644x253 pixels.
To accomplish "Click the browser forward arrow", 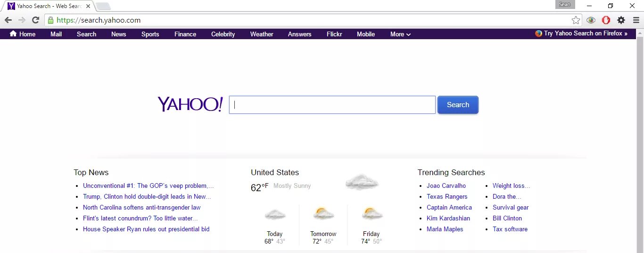I will 22,20.
